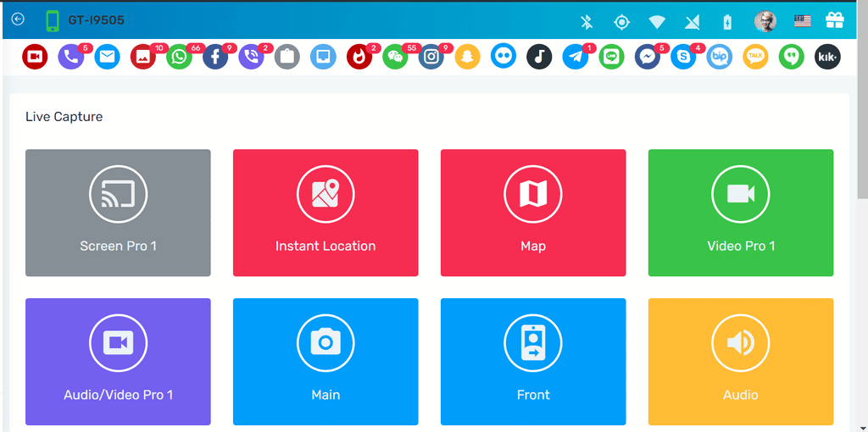The image size is (868, 432).
Task: Open the Facebook icon
Action: (x=215, y=57)
